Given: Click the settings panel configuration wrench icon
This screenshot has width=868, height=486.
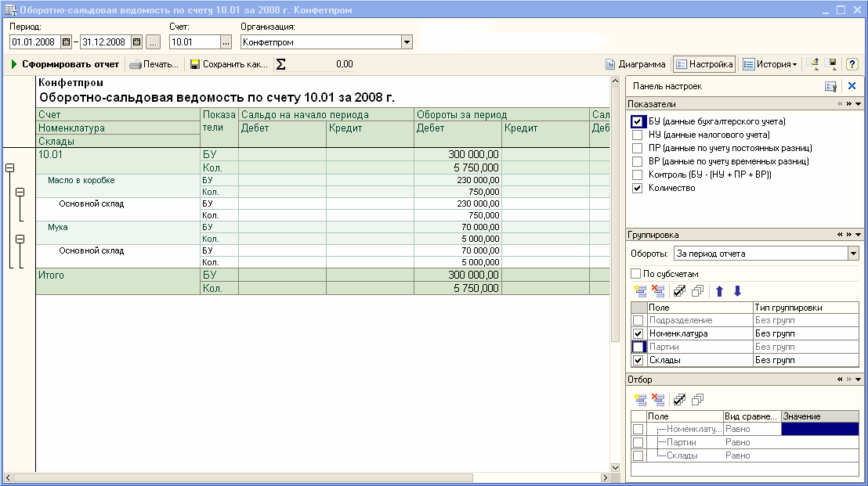Looking at the screenshot, I should pos(830,86).
